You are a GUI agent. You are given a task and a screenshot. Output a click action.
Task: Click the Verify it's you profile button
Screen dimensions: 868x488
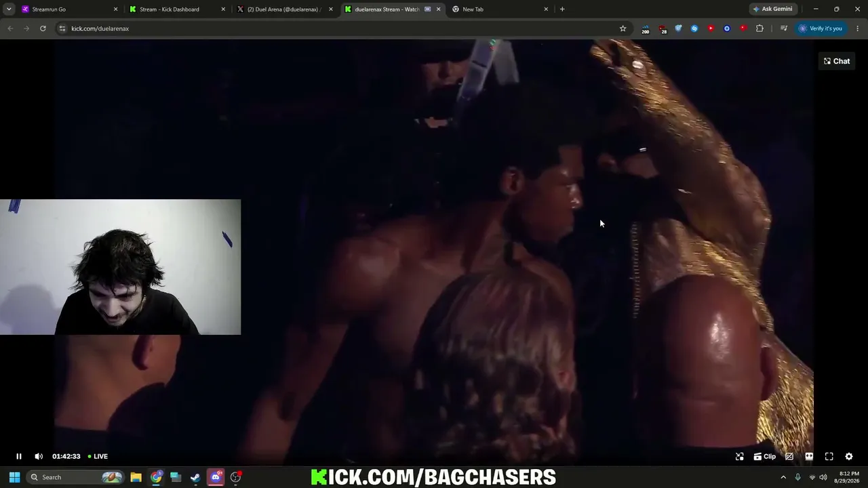coord(821,28)
